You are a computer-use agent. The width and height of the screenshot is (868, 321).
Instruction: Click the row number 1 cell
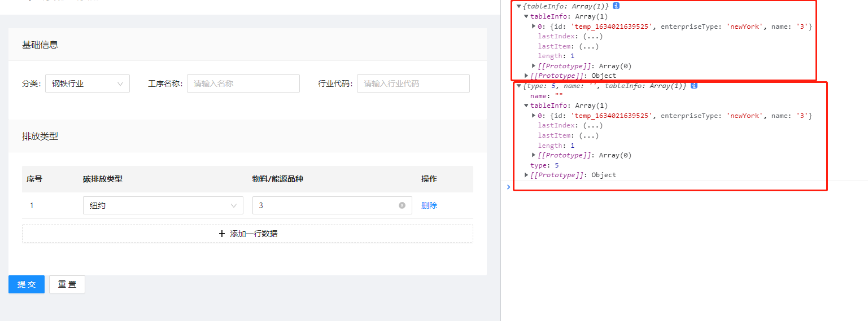coord(32,205)
